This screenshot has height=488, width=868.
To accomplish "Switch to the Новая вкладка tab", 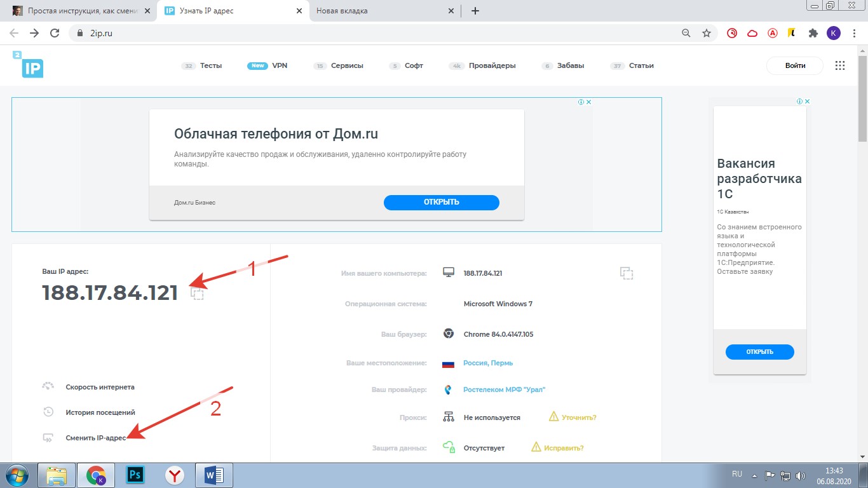I will point(381,11).
